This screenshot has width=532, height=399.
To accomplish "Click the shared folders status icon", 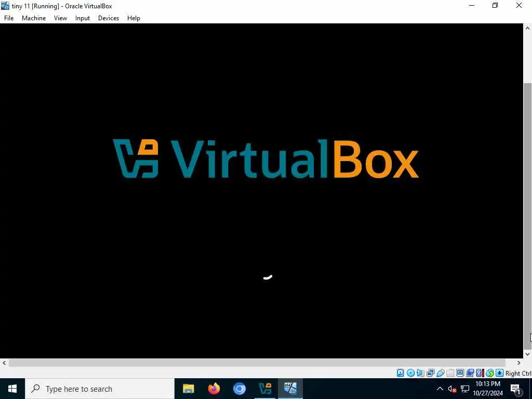I will coord(450,373).
